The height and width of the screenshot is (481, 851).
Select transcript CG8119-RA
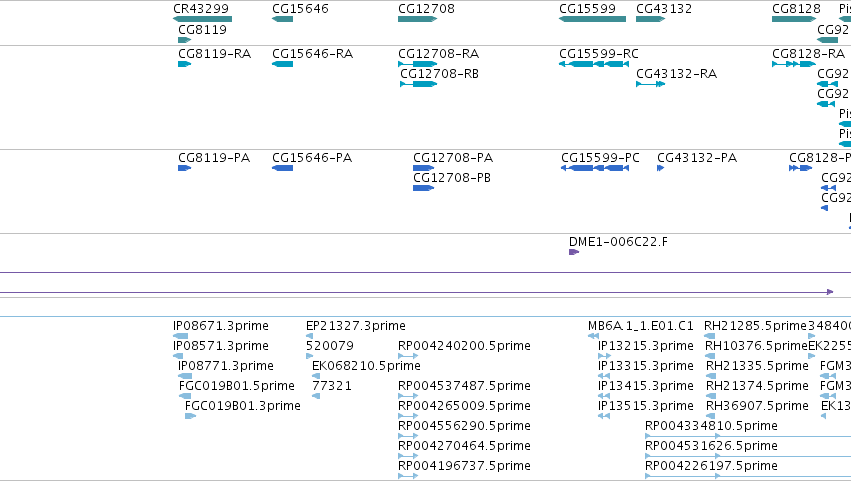point(185,64)
